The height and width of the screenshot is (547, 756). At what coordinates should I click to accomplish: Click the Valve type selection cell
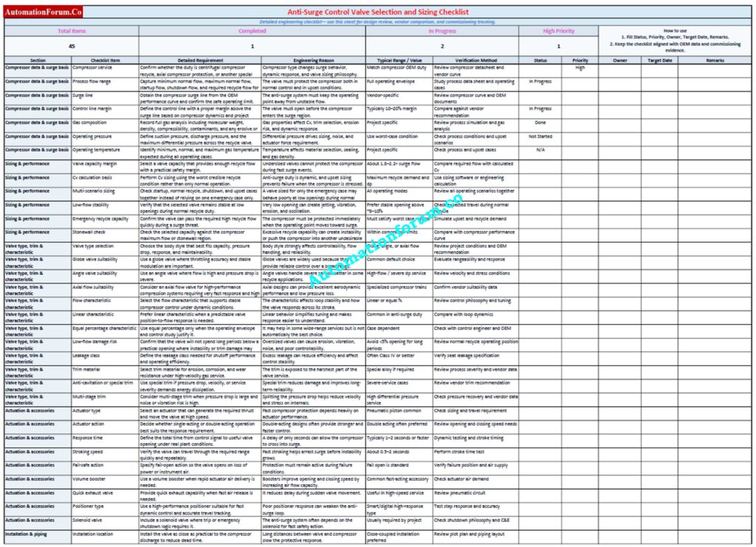pos(105,249)
